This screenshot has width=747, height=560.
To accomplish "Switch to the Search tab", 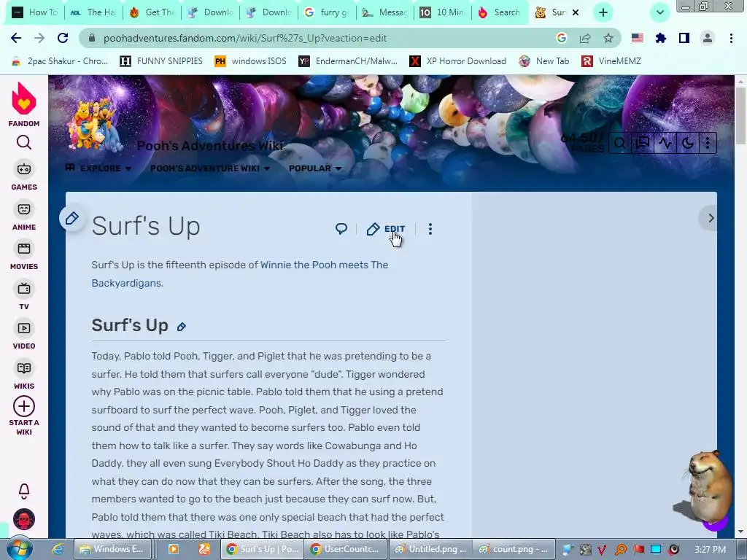I will pyautogui.click(x=500, y=12).
